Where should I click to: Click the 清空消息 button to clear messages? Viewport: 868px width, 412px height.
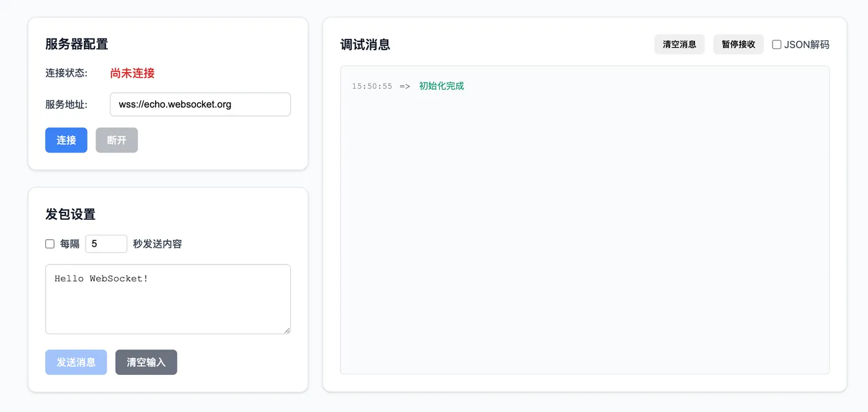(679, 44)
